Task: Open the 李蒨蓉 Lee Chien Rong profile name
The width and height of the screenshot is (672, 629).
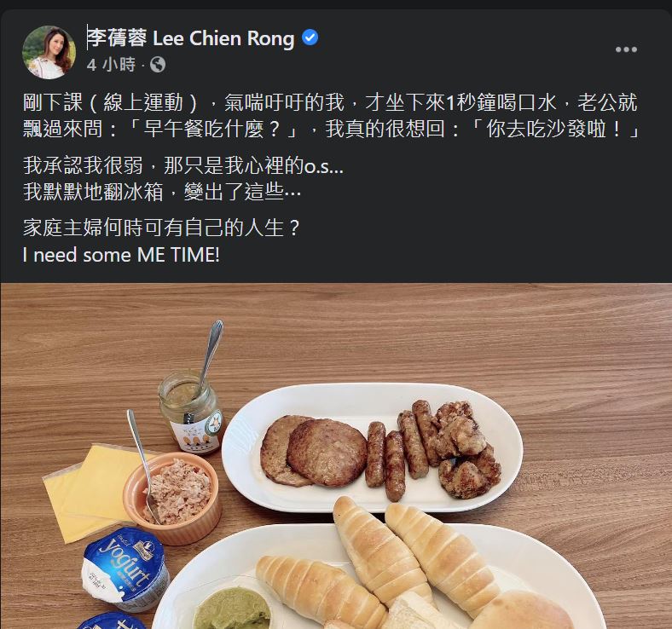Action: (191, 38)
